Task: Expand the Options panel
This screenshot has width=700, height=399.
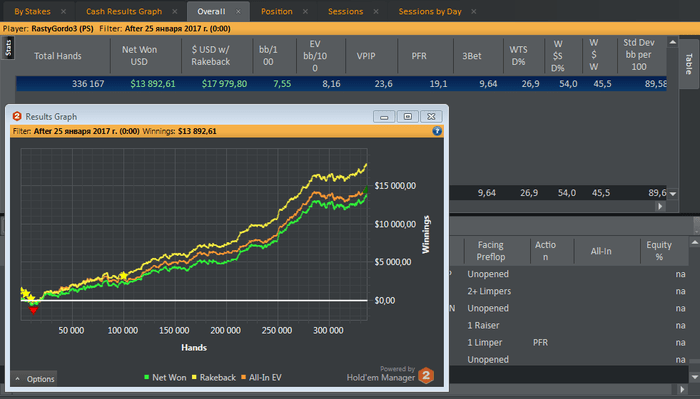Action: tap(34, 379)
